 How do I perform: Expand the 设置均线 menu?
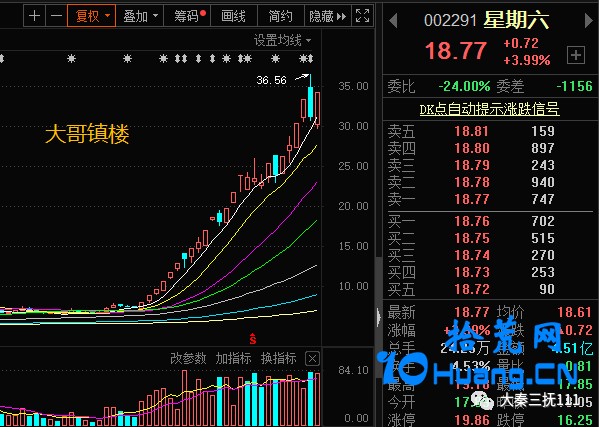tap(282, 40)
